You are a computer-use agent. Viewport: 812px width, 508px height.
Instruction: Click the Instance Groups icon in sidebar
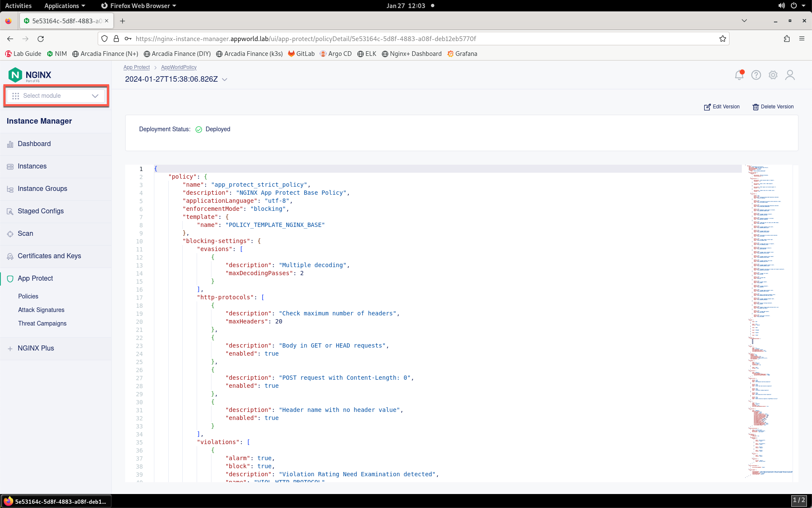(10, 189)
